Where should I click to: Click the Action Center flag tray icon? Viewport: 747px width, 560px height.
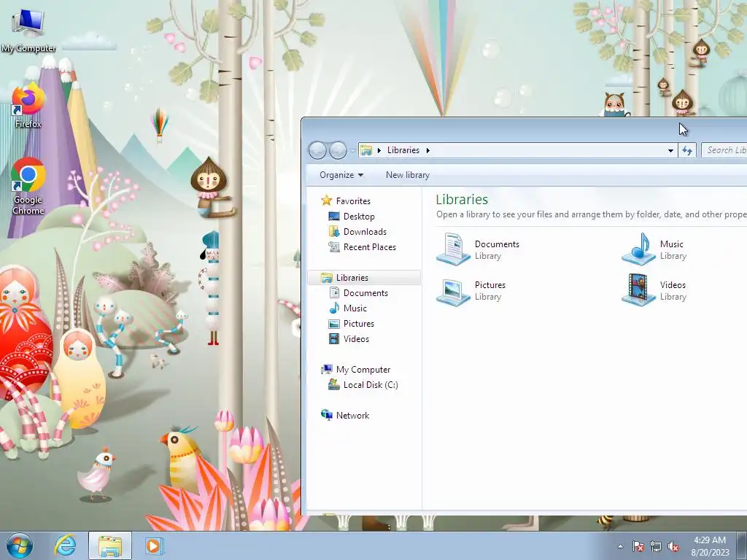[638, 546]
